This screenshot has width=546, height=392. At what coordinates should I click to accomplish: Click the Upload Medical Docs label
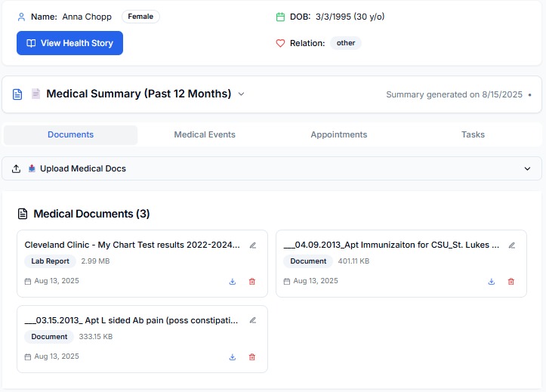point(83,169)
